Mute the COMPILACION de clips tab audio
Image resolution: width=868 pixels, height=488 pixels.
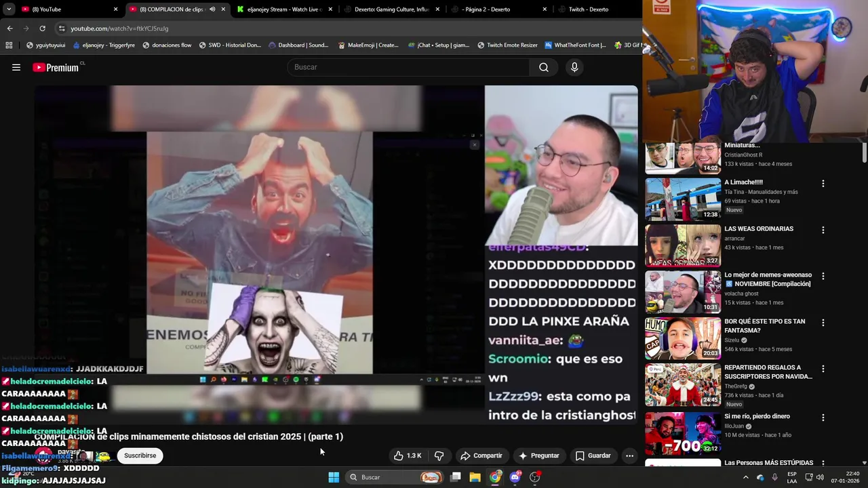212,9
